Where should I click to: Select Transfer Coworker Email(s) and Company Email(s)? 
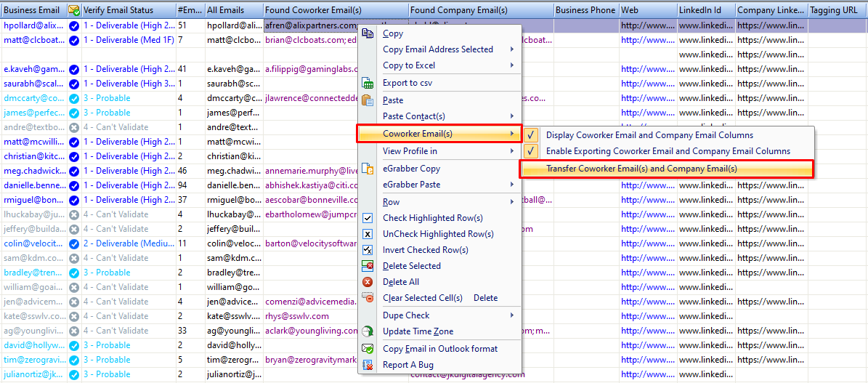click(x=667, y=169)
